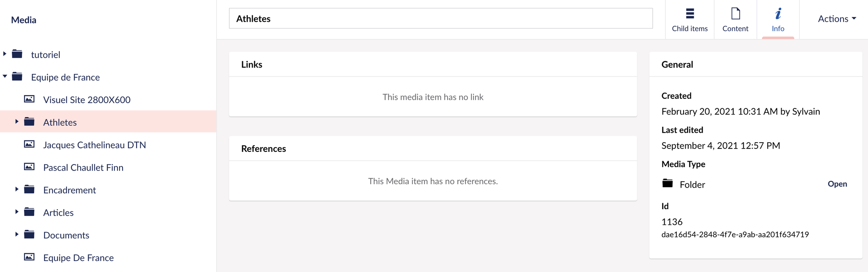Click the Athletes name input field
Image resolution: width=868 pixels, height=272 pixels.
pyautogui.click(x=441, y=18)
